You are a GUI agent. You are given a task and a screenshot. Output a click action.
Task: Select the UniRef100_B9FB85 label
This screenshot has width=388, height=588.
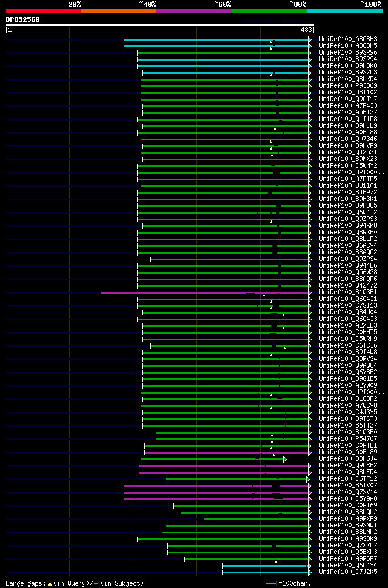[x=348, y=205]
